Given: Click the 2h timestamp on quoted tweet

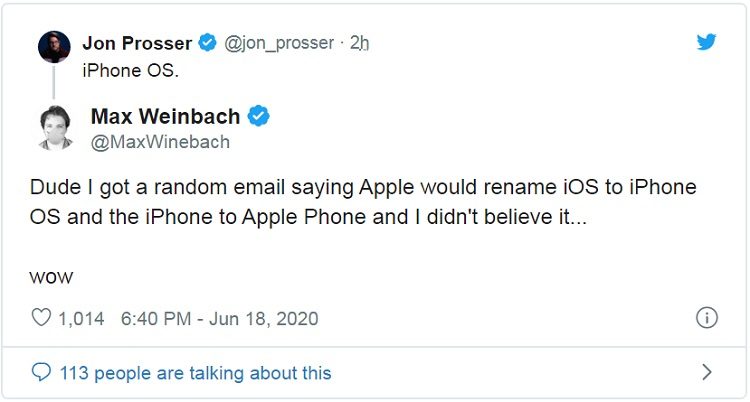Looking at the screenshot, I should point(360,43).
